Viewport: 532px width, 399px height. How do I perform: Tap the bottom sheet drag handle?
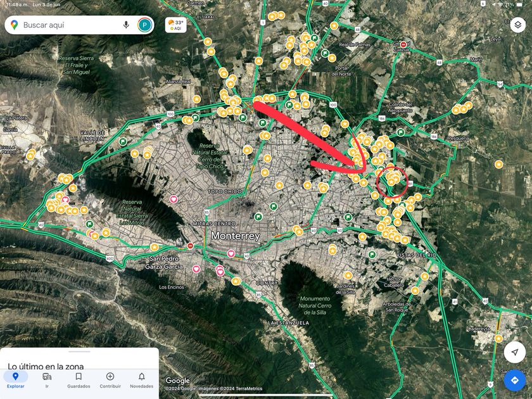79,351
